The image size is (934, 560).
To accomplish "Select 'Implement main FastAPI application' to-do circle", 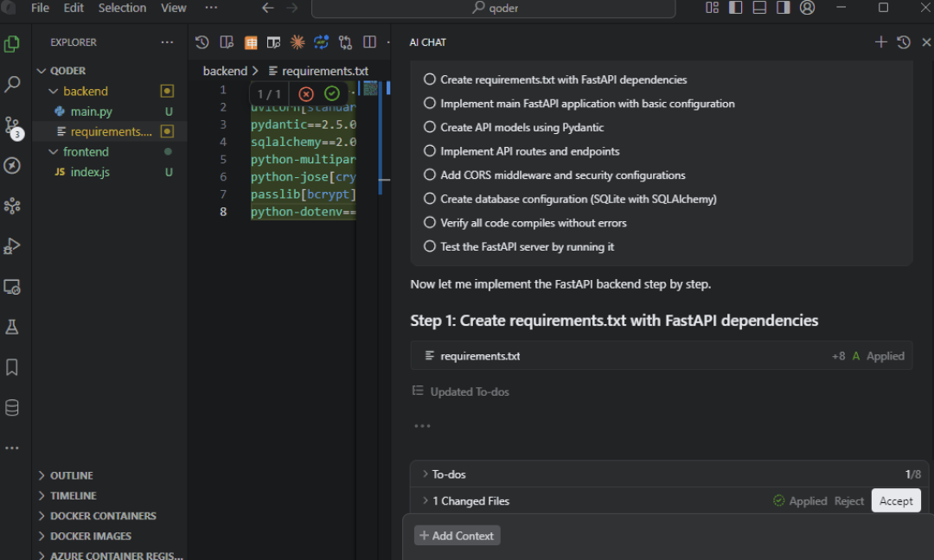I will 430,103.
